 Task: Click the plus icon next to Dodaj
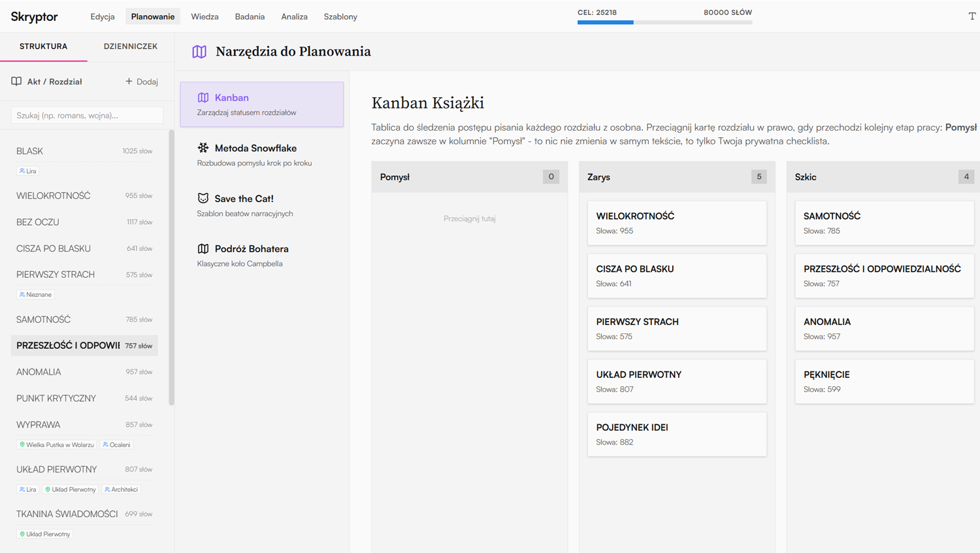129,81
